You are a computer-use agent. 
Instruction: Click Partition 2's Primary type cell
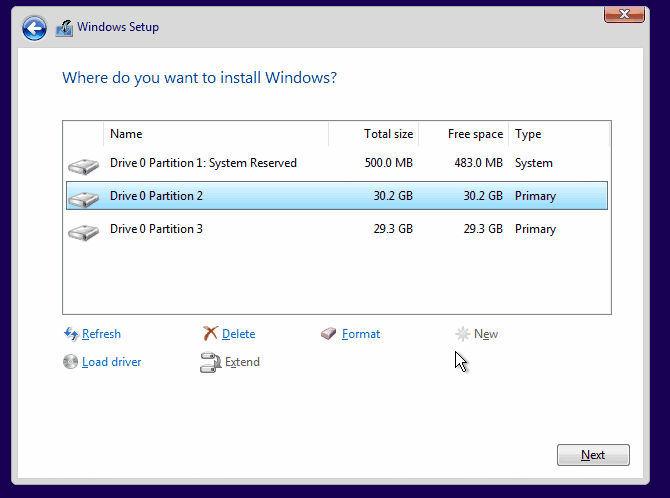[x=535, y=196]
